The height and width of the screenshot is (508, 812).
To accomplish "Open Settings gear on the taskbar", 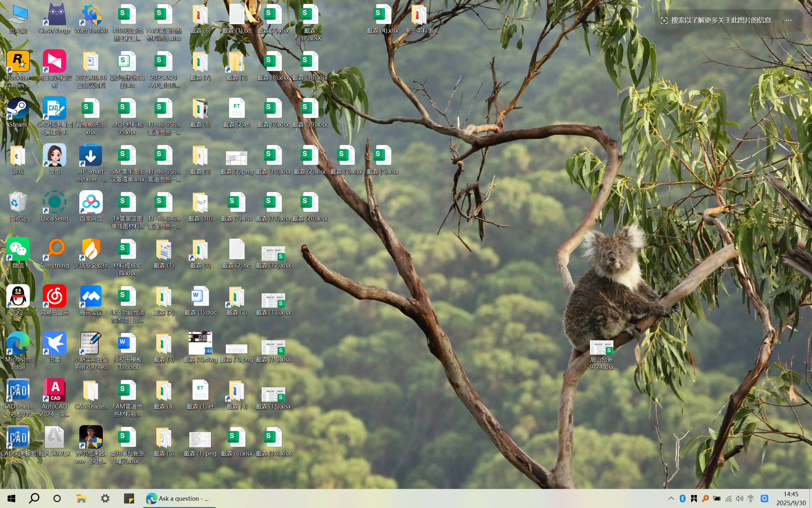I will 105,498.
